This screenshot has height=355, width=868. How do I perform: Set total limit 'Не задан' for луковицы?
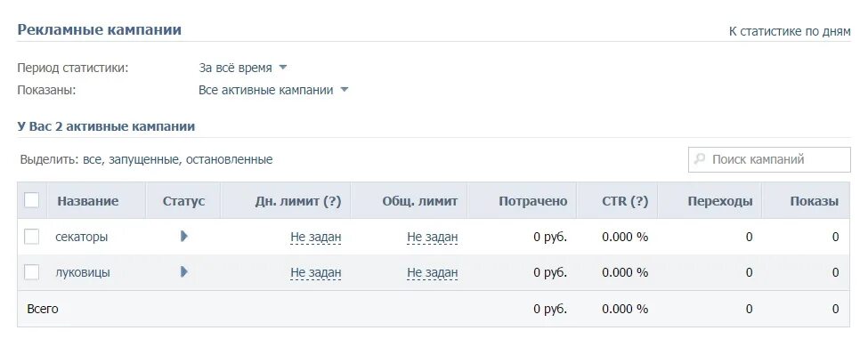coord(433,272)
